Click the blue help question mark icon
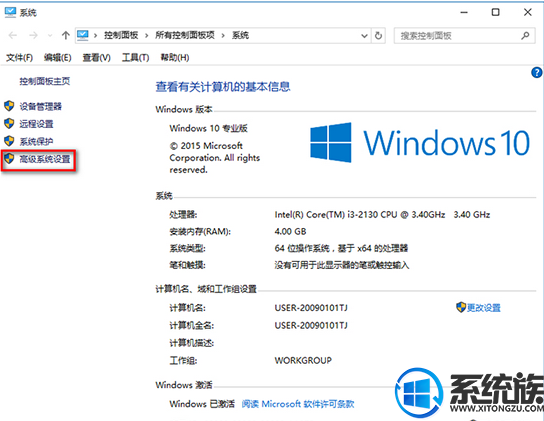The height and width of the screenshot is (421, 544). pos(536,73)
